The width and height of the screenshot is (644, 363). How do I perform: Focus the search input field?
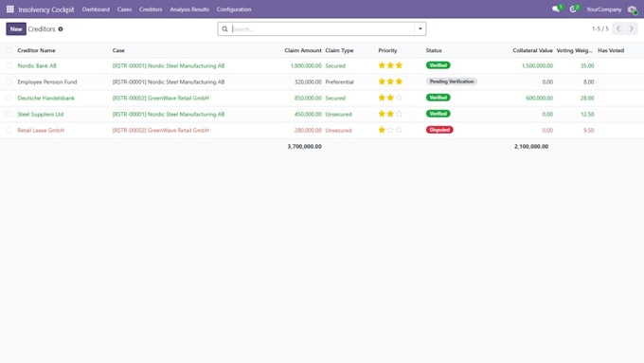322,28
